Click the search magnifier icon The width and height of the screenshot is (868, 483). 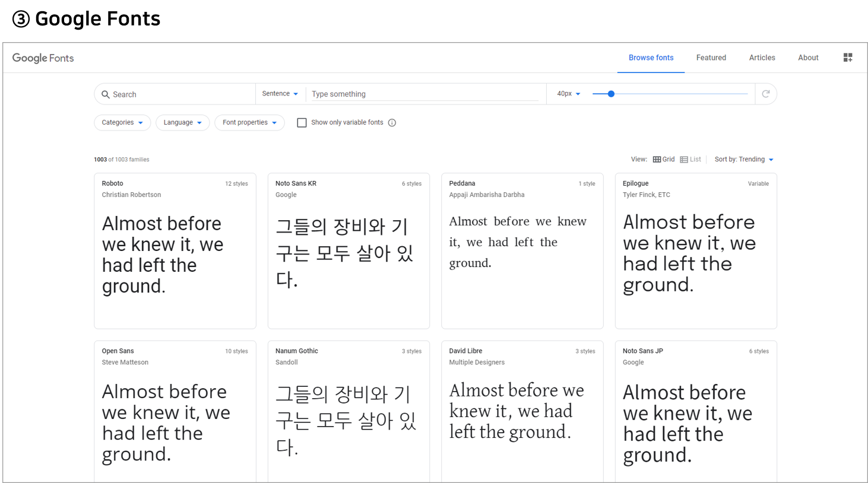105,94
